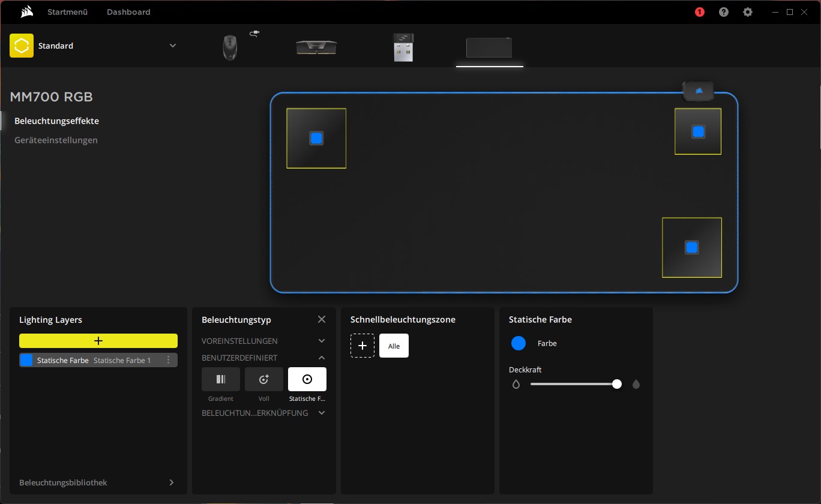
Task: Open the settings gear icon
Action: (x=747, y=12)
